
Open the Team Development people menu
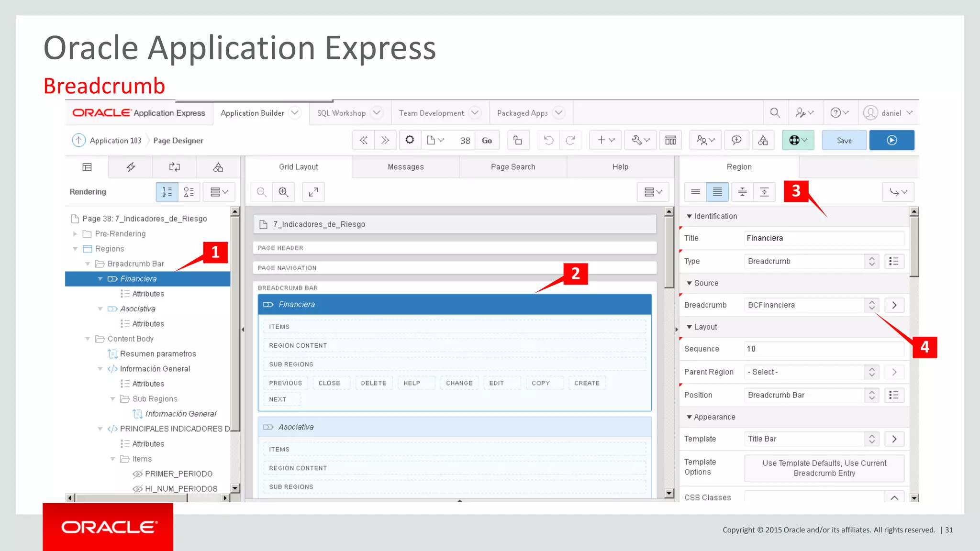click(706, 140)
